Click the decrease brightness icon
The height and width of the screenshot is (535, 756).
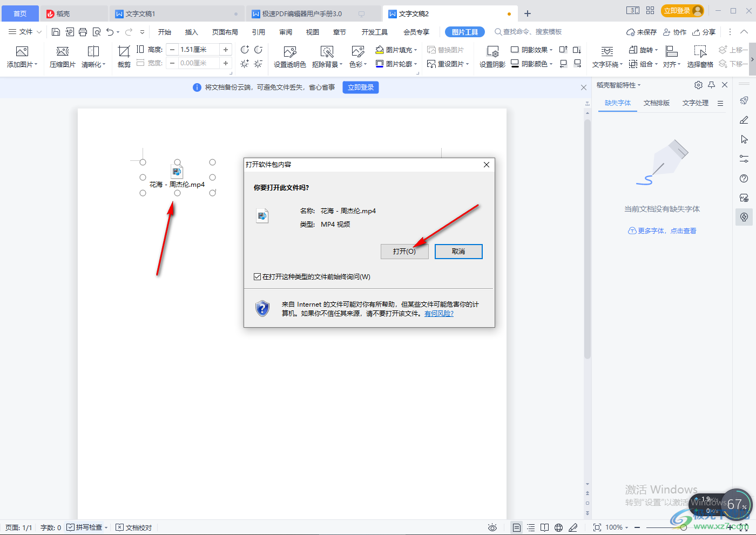click(x=258, y=64)
